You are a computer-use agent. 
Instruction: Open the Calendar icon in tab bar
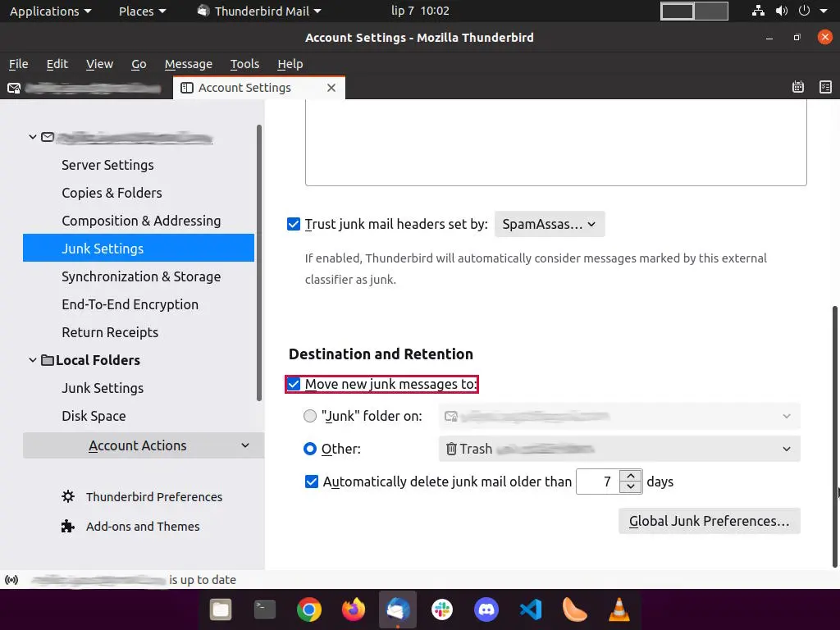[x=798, y=88]
